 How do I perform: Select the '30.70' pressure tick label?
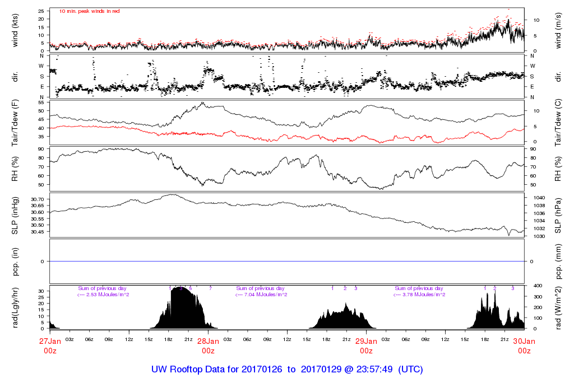click(x=38, y=199)
